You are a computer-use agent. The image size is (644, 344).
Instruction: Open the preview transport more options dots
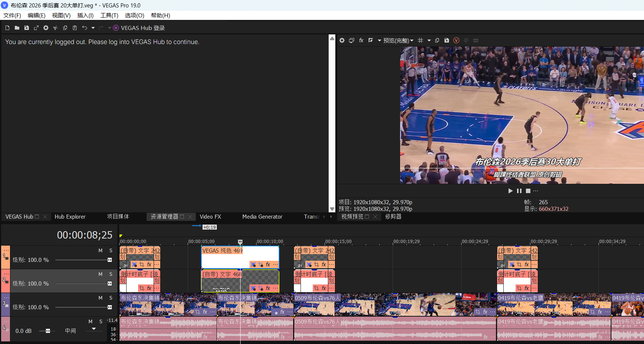(x=536, y=191)
